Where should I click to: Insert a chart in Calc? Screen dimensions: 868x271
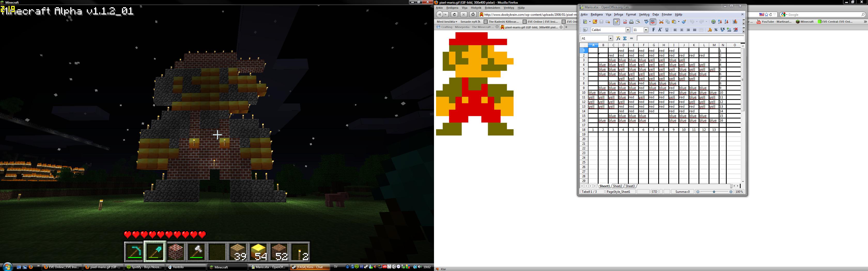[x=735, y=22]
